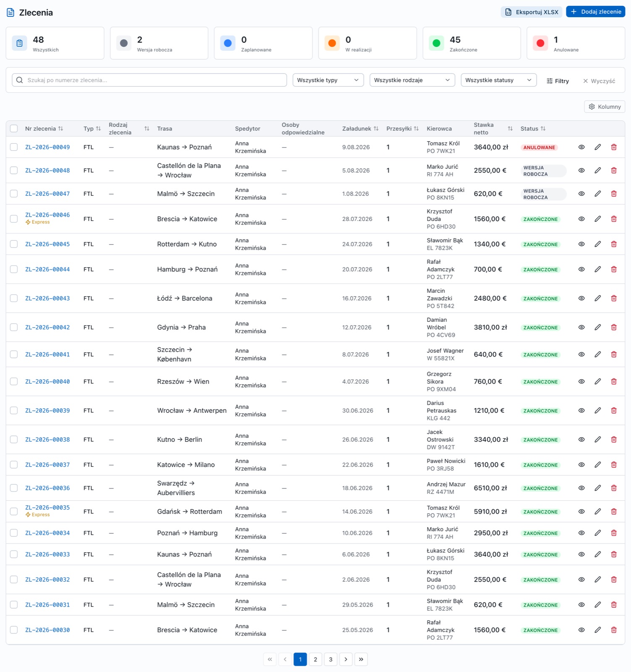Open the Wszystkie statusy dropdown
The height and width of the screenshot is (672, 631).
(x=498, y=80)
